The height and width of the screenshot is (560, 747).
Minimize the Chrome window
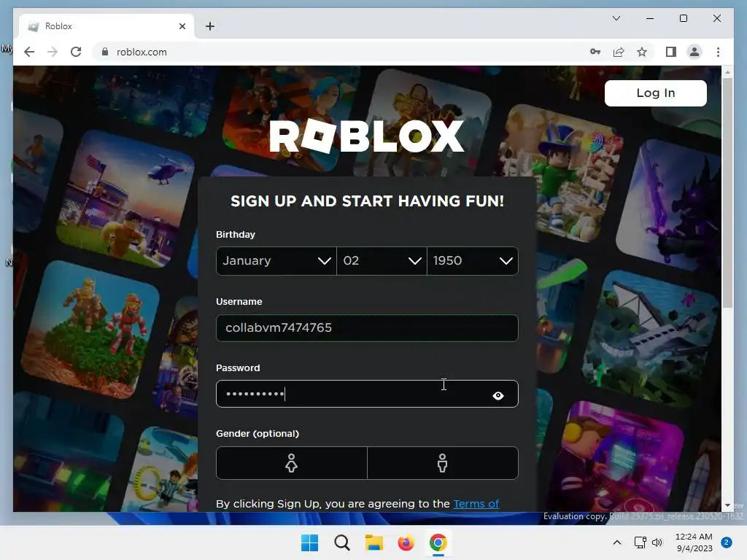[x=650, y=18]
